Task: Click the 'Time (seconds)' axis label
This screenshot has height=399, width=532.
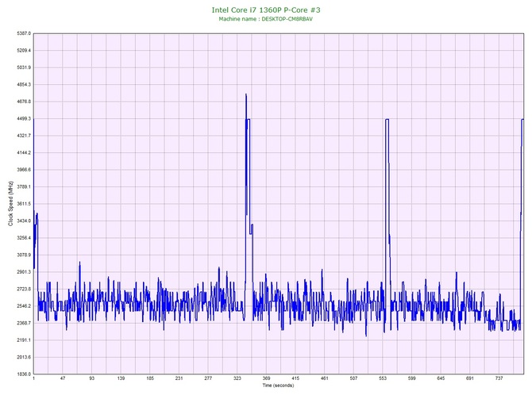Action: 278,386
